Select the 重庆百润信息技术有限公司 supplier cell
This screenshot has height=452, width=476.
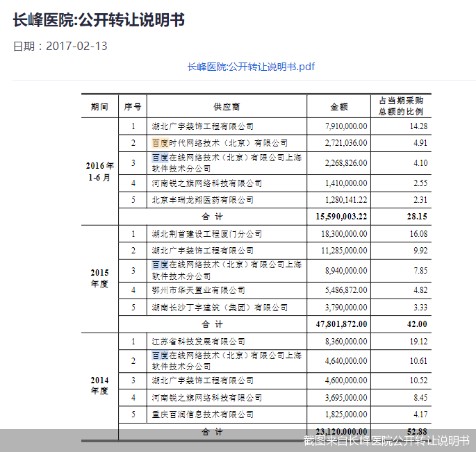click(x=202, y=415)
